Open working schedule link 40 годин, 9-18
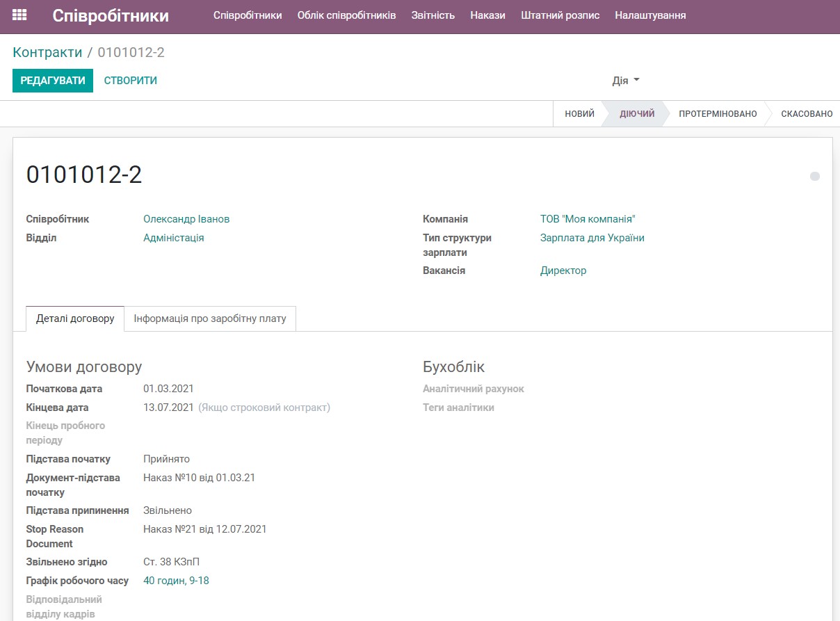The height and width of the screenshot is (621, 840). coord(176,580)
